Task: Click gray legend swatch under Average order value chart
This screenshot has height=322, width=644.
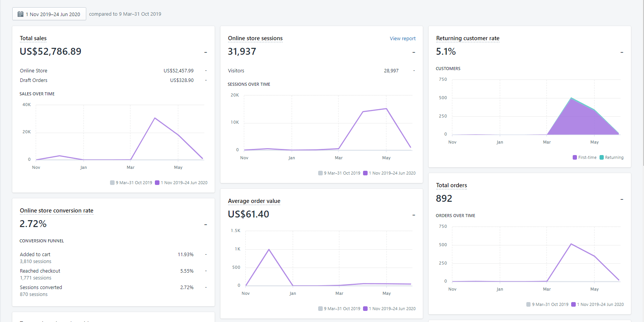Action: tap(320, 309)
